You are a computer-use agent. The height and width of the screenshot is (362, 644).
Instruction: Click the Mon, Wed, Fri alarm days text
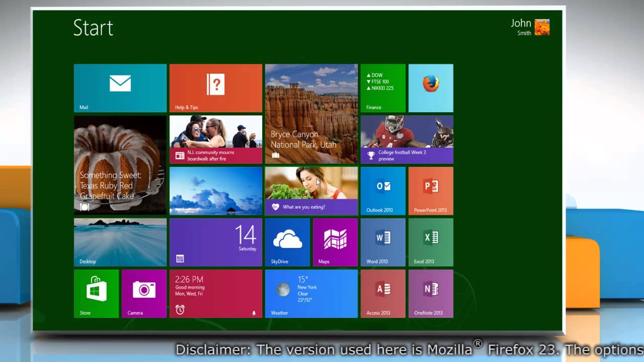coord(189,294)
